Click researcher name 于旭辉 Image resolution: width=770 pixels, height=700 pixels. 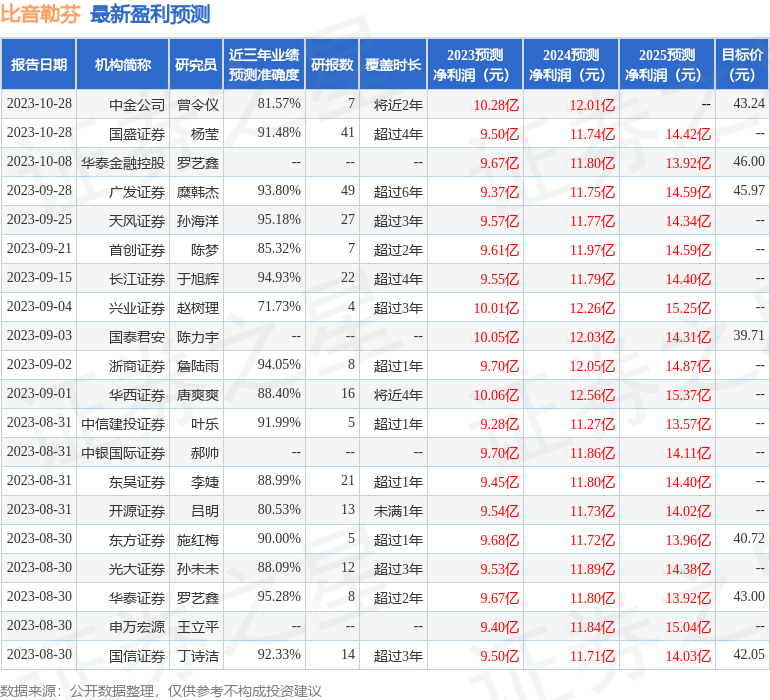tap(197, 279)
